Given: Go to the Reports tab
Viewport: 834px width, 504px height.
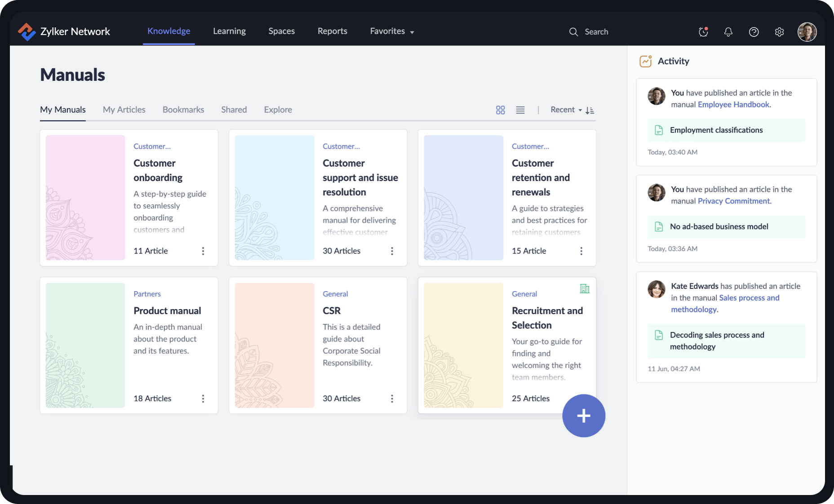Looking at the screenshot, I should click(x=333, y=31).
